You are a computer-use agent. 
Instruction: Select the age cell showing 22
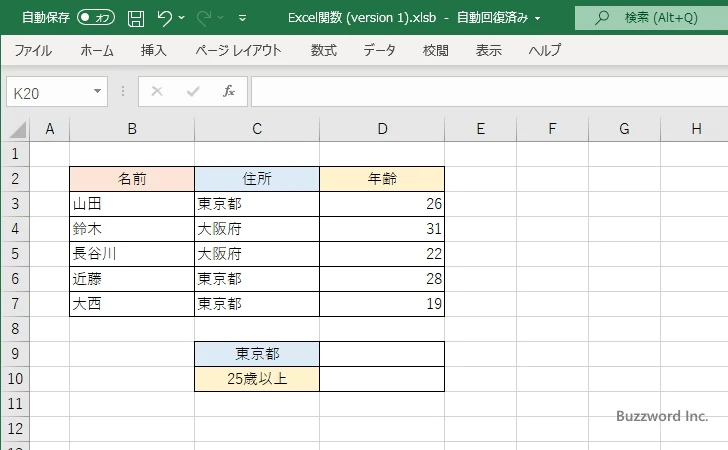click(x=382, y=254)
